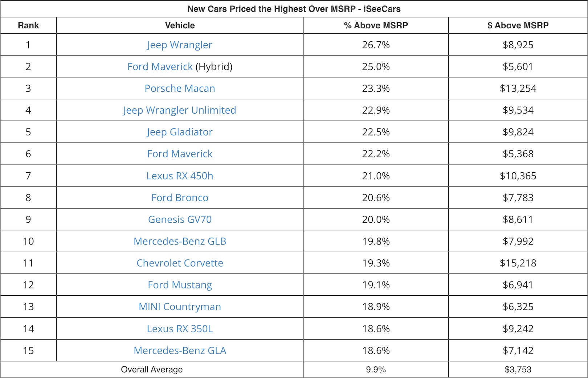This screenshot has width=588, height=378.
Task: Click the $ Above MSRP header
Action: pyautogui.click(x=518, y=25)
